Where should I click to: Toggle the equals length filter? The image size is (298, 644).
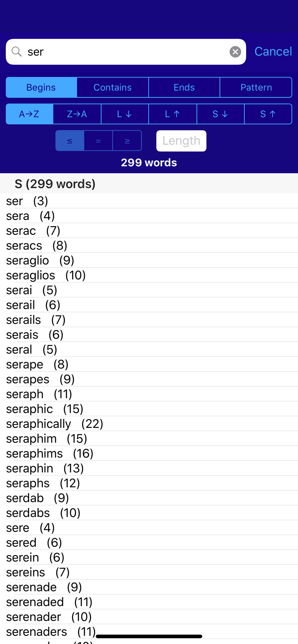click(x=98, y=141)
